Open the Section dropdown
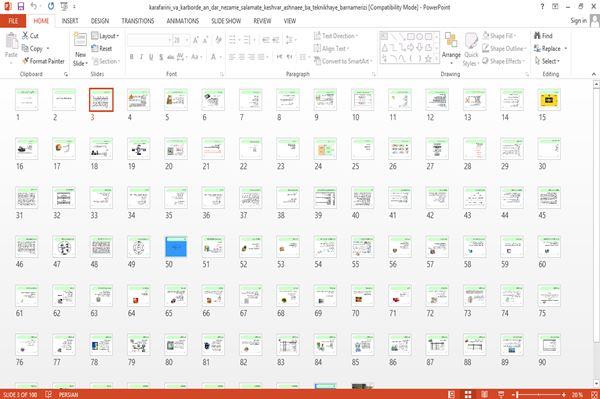Viewport: 600px width, 399px height. pyautogui.click(x=106, y=61)
